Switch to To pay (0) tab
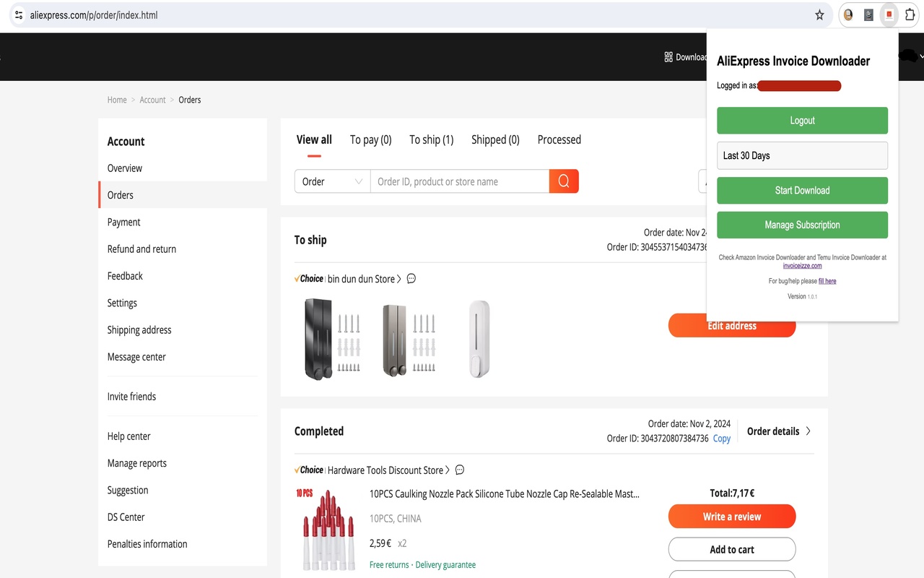Image resolution: width=924 pixels, height=578 pixels. point(371,139)
